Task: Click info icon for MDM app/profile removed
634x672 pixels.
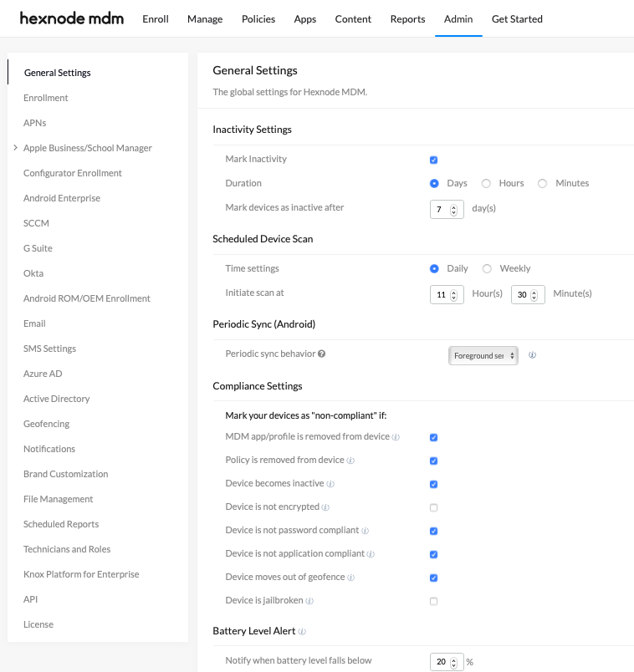Action: 396,437
